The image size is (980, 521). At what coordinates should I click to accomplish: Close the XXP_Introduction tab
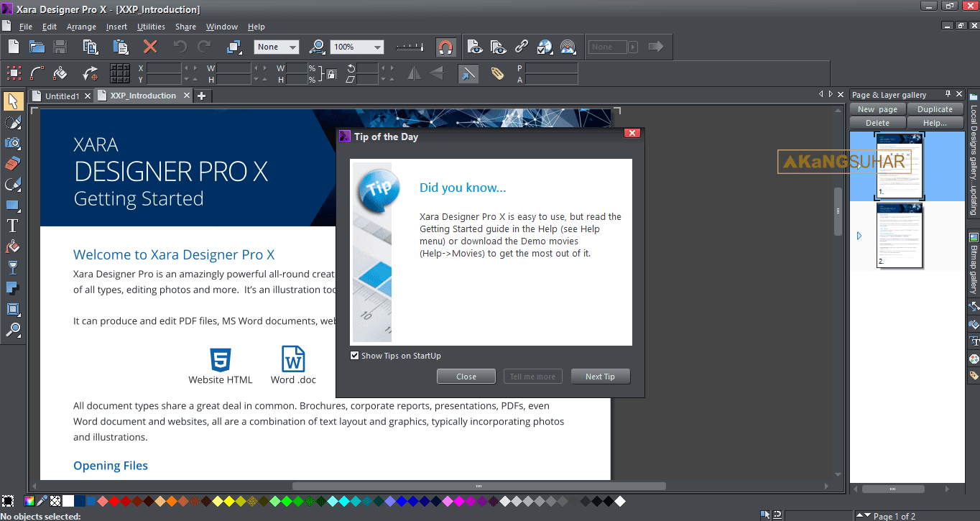[187, 96]
